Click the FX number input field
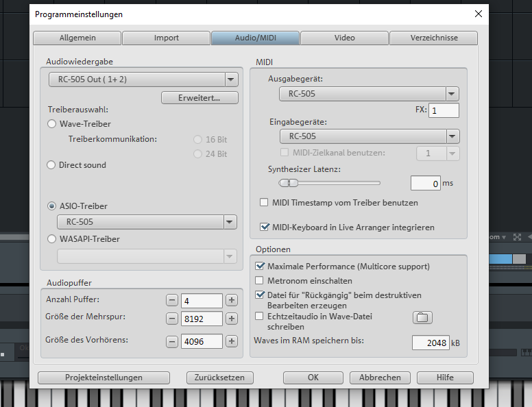Image resolution: width=532 pixels, height=407 pixels. pos(444,110)
